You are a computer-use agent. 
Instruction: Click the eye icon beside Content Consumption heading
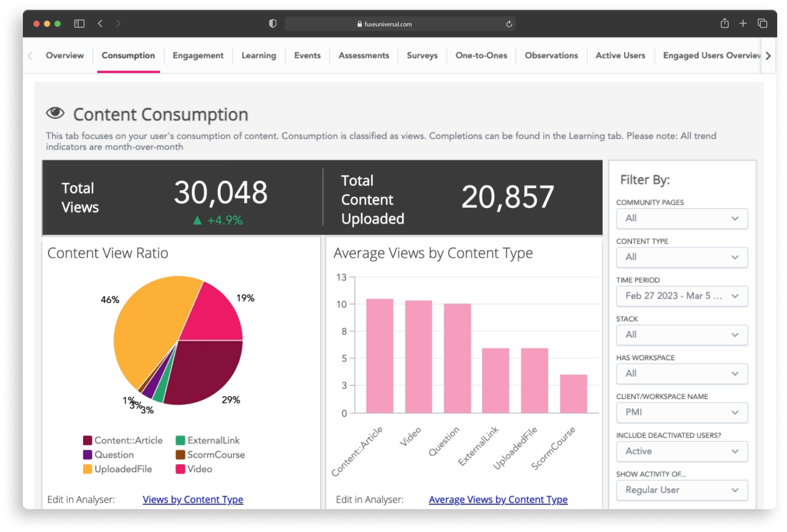pyautogui.click(x=55, y=113)
